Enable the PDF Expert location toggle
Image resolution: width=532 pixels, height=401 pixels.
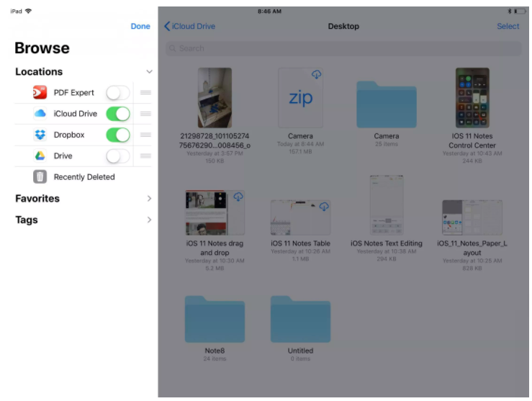point(118,93)
